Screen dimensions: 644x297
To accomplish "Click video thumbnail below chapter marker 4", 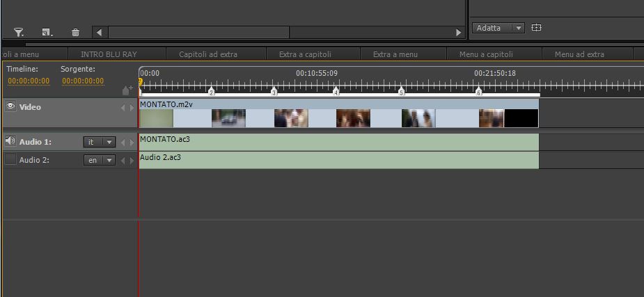I will [353, 118].
